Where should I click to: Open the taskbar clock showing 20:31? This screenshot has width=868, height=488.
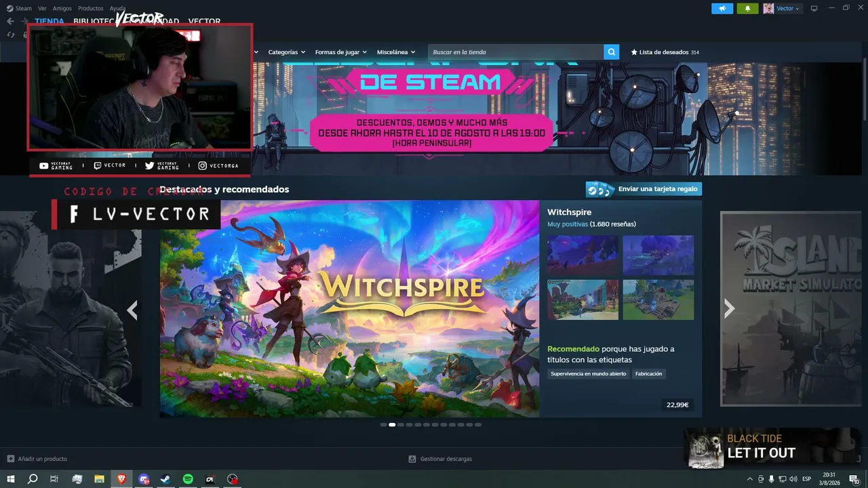(x=829, y=479)
